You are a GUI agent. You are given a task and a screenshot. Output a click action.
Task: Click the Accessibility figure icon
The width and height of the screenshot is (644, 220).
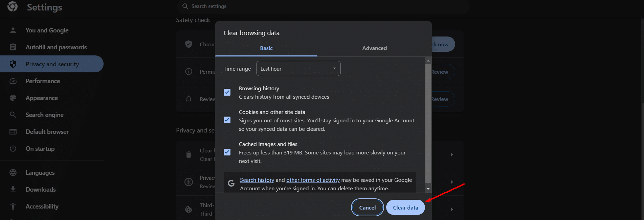(x=13, y=206)
